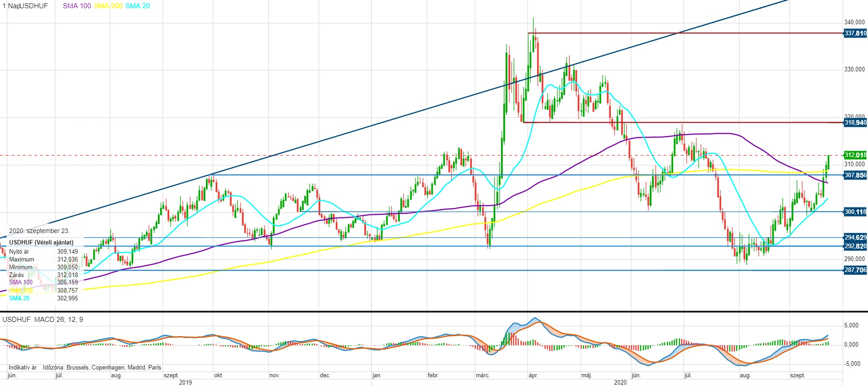Select the 300,118 support price tag

[x=855, y=212]
